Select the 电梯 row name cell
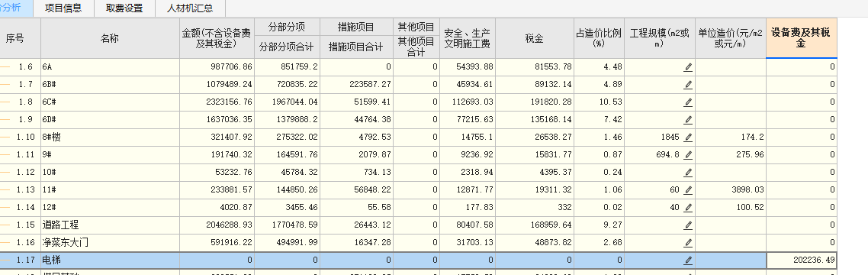Screen dimensions: 868x275 click(x=110, y=260)
